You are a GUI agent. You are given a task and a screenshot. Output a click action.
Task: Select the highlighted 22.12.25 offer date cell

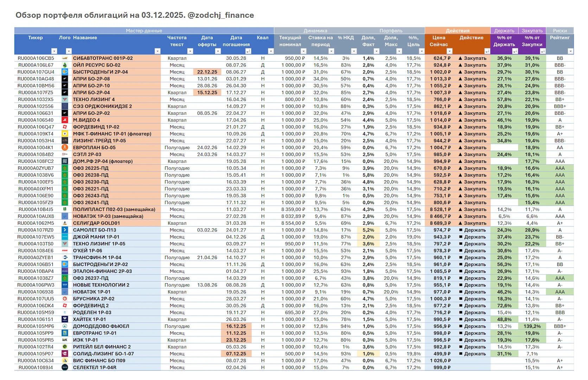(x=207, y=72)
